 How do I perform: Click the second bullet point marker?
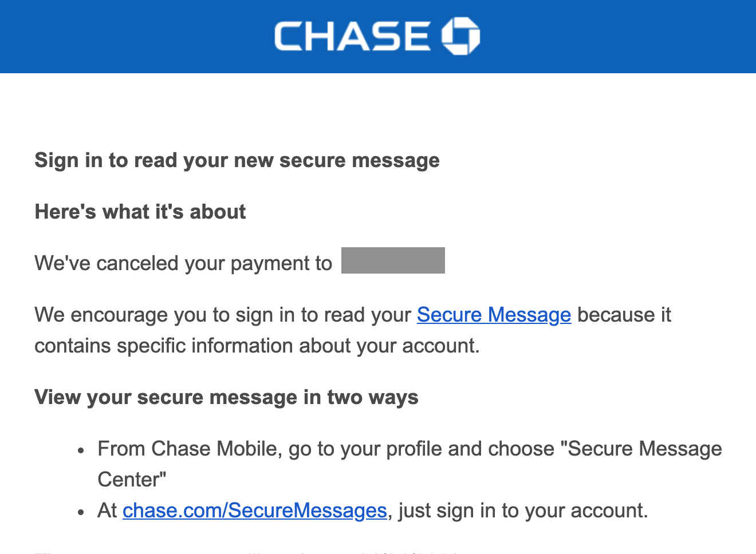82,512
